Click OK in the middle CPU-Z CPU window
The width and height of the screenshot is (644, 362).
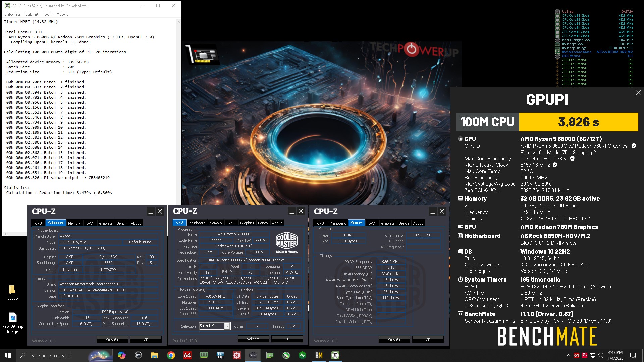287,339
